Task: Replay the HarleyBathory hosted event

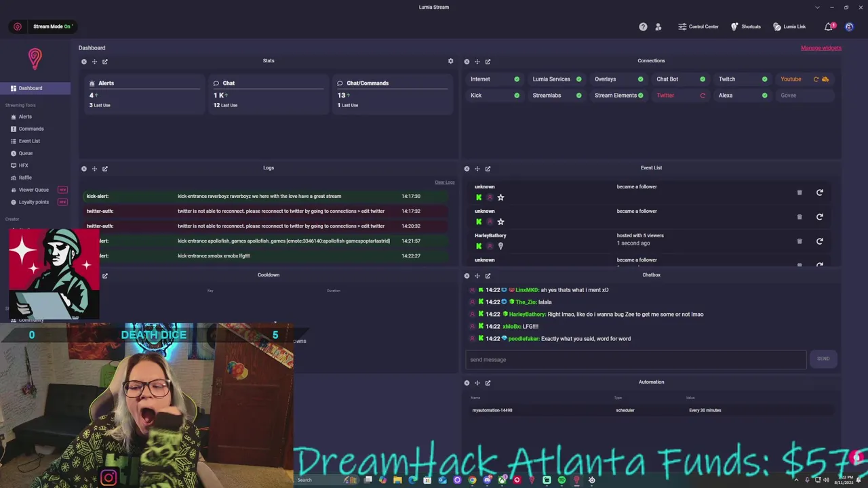Action: coord(820,241)
